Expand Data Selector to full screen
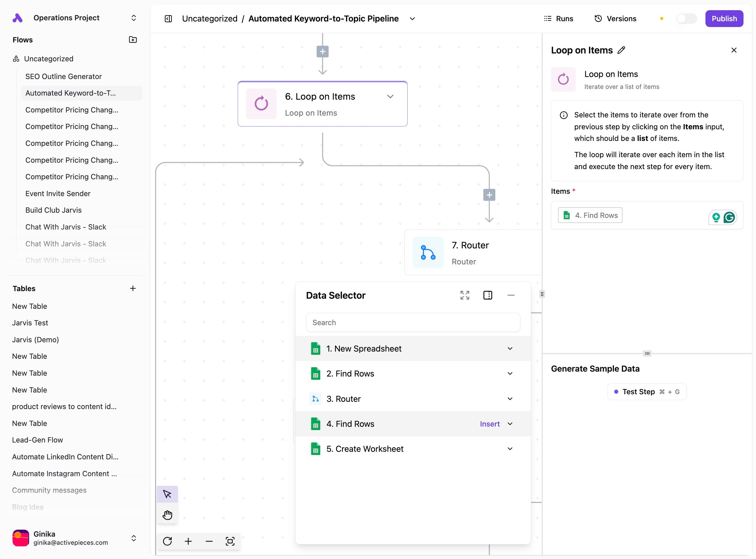The height and width of the screenshot is (559, 756). (x=465, y=295)
